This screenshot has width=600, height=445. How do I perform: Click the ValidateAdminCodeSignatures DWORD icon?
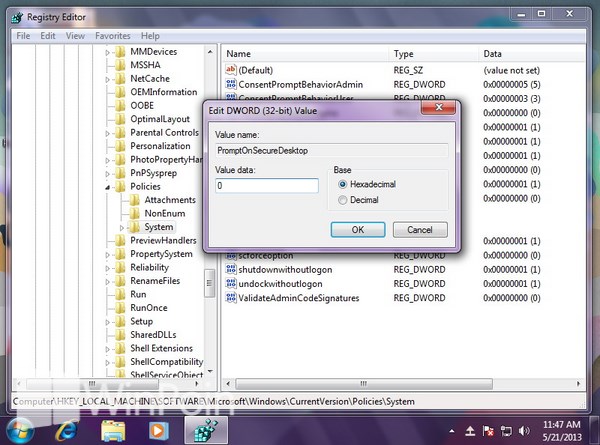tap(230, 298)
